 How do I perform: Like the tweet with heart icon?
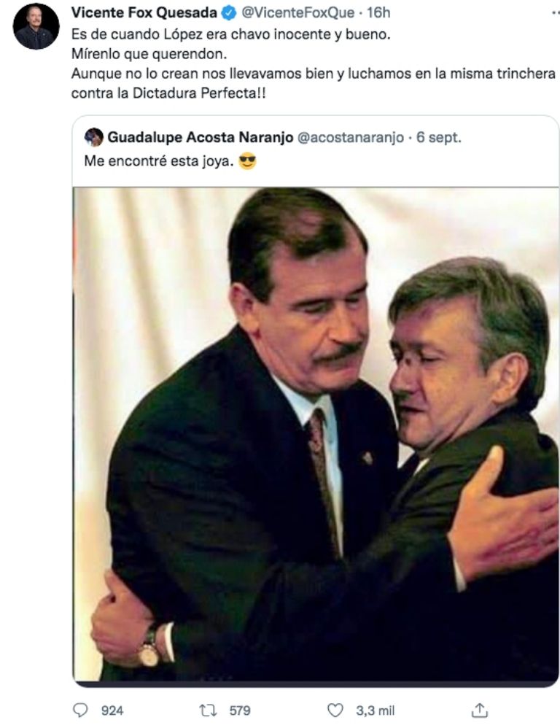335,710
